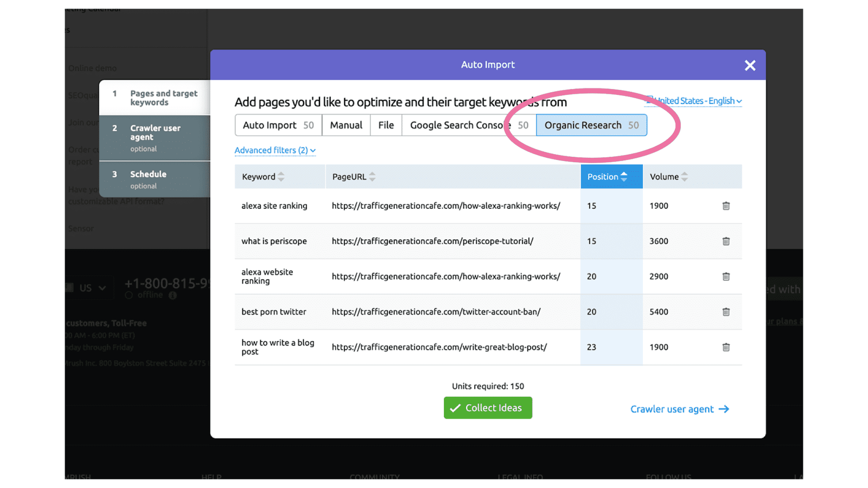Remove the "what is periscope" keyword row
Viewport: 868px width, 488px height.
point(726,241)
